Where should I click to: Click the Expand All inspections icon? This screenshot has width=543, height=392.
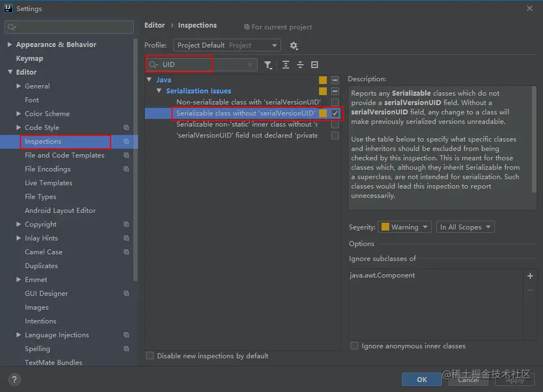pyautogui.click(x=286, y=65)
